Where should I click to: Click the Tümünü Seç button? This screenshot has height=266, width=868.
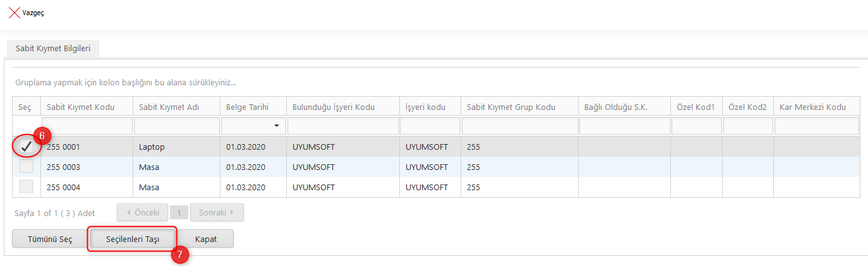click(x=50, y=239)
